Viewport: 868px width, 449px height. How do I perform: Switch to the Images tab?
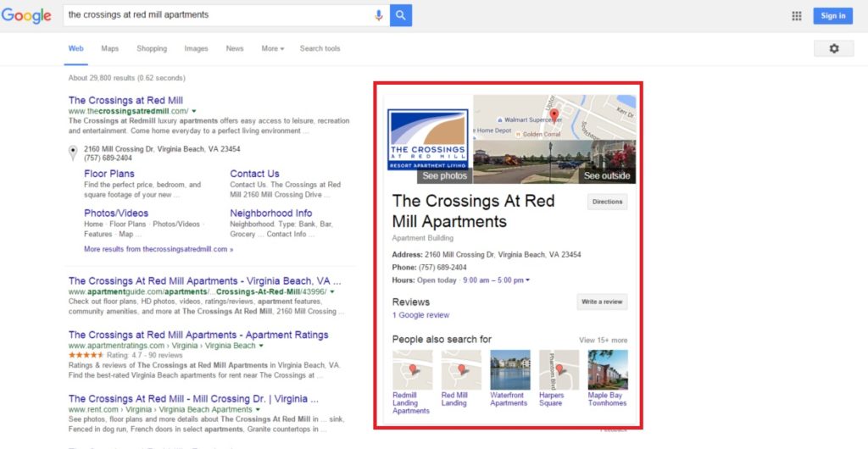[196, 48]
